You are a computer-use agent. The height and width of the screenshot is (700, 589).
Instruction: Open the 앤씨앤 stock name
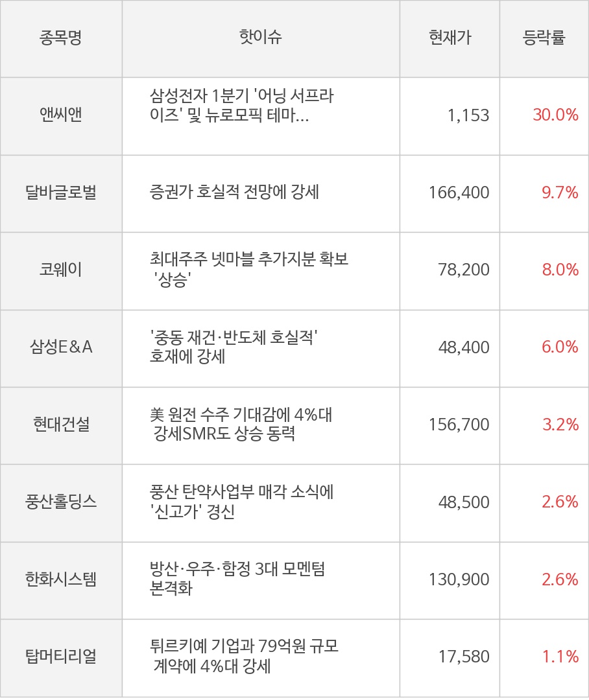60,115
